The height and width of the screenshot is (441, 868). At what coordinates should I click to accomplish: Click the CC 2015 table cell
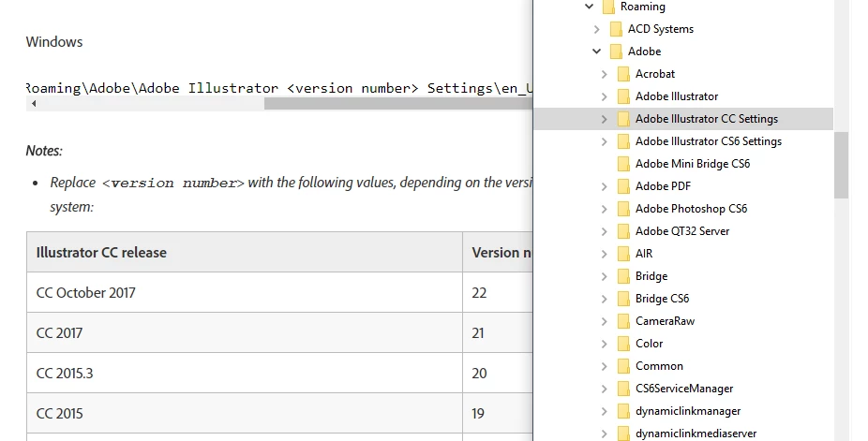point(244,413)
